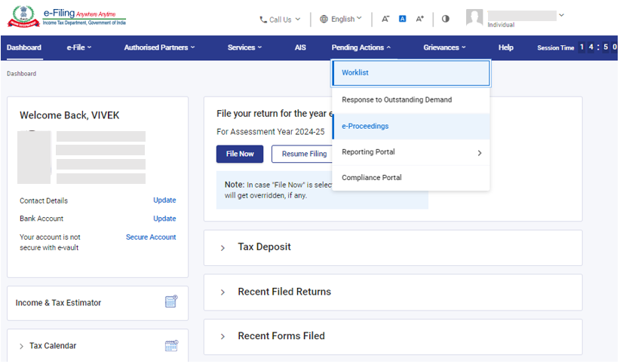Click the e-Filing Income Tax Department logo

coord(66,18)
